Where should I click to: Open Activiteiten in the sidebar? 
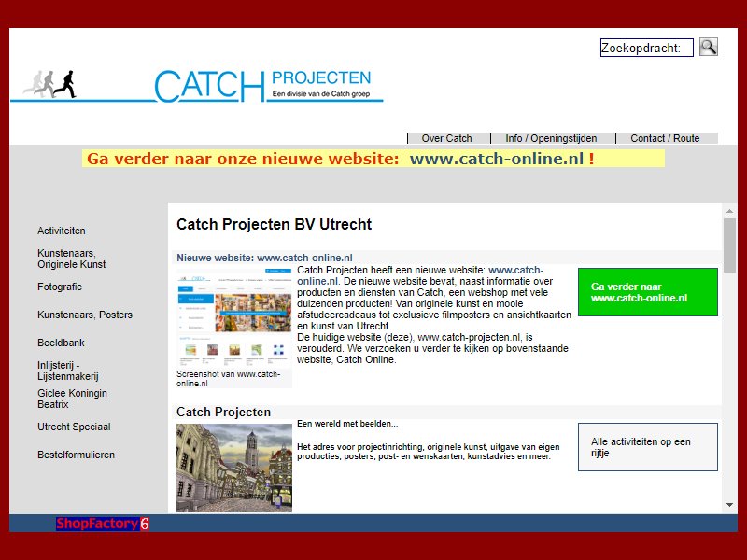62,231
